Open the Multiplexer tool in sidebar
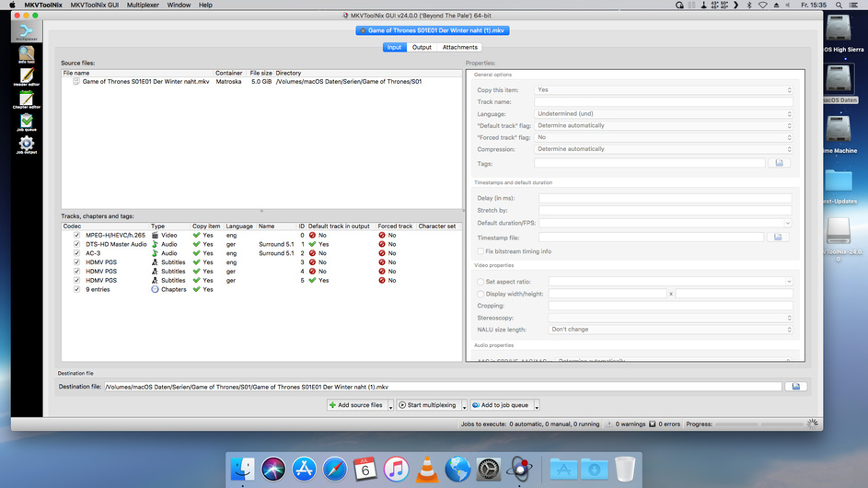Viewport: 868px width, 488px height. click(x=26, y=31)
